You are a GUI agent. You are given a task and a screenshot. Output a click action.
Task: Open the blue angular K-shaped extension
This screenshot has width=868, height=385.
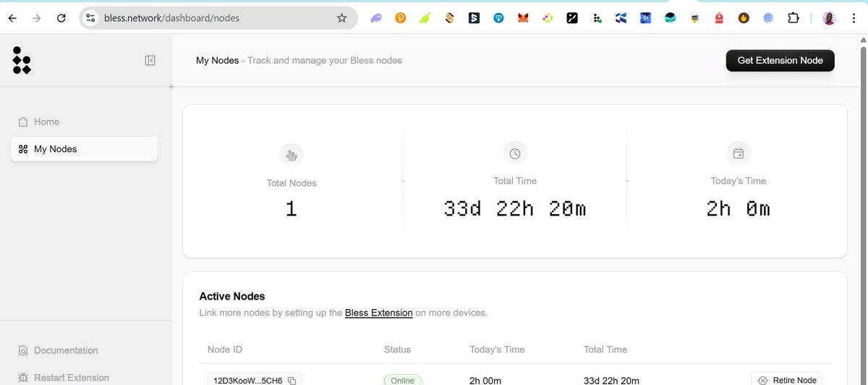tap(621, 18)
